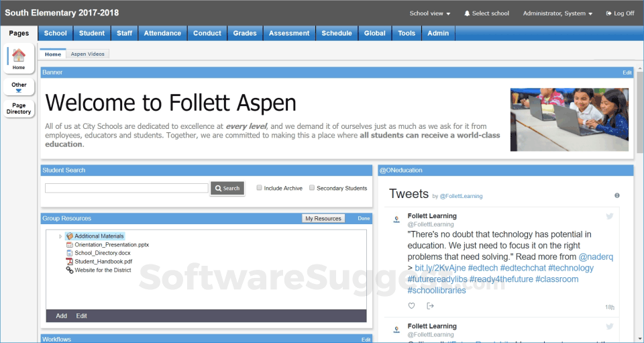Click the share icon under first tweet
Screen dimensions: 644x343
tap(431, 306)
